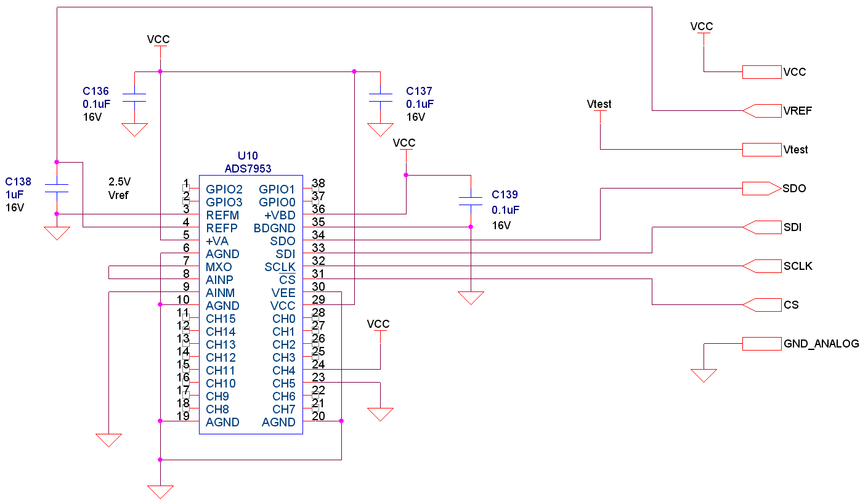Select the SCLK input port shape
Screen dimensions: 868x504
[761, 266]
